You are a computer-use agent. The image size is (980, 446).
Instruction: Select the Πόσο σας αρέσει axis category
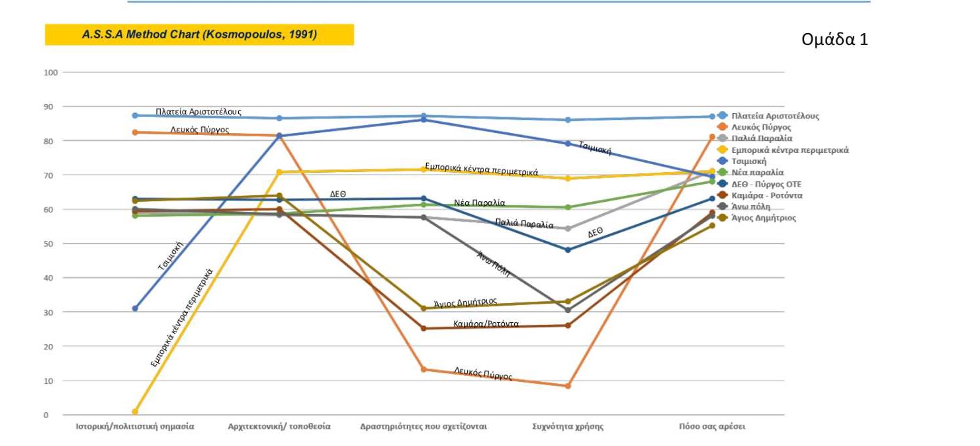click(x=712, y=427)
